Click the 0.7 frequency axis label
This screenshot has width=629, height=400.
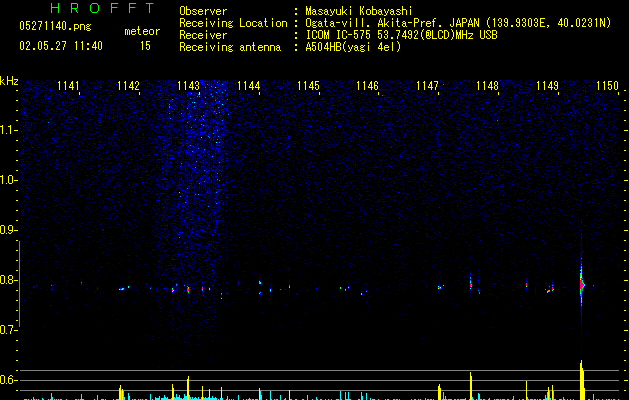[8, 330]
